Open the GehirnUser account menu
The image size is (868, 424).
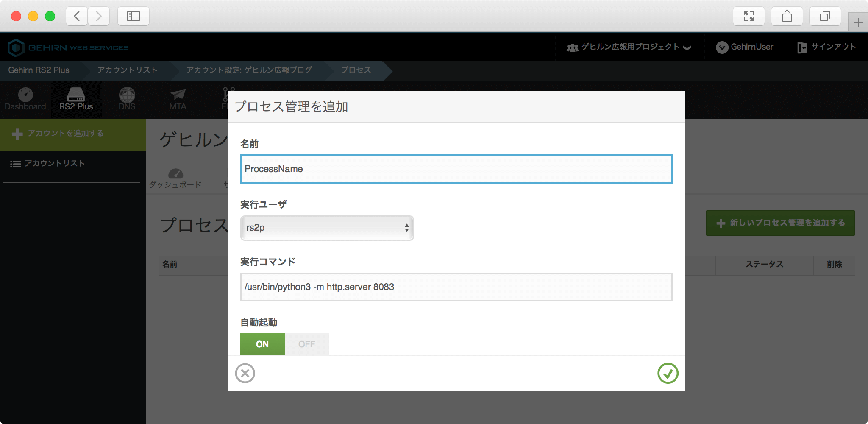(745, 47)
